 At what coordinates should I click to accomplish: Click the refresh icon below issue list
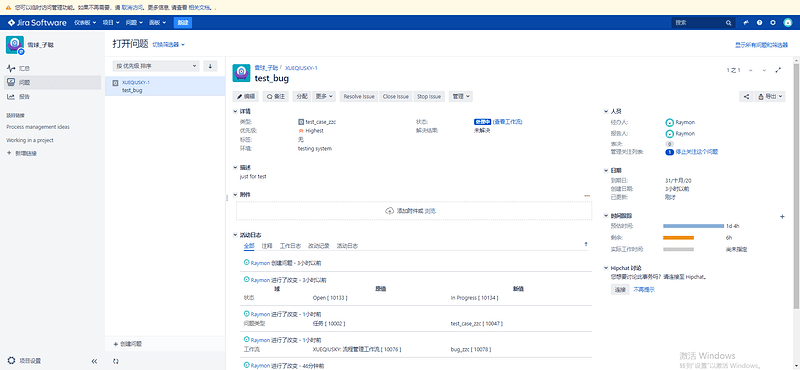tap(116, 361)
